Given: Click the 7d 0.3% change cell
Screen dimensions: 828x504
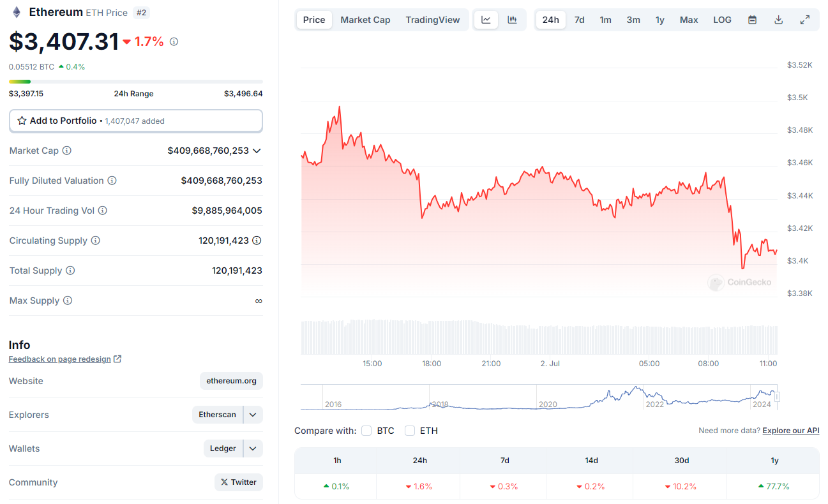Looking at the screenshot, I should pyautogui.click(x=504, y=486).
